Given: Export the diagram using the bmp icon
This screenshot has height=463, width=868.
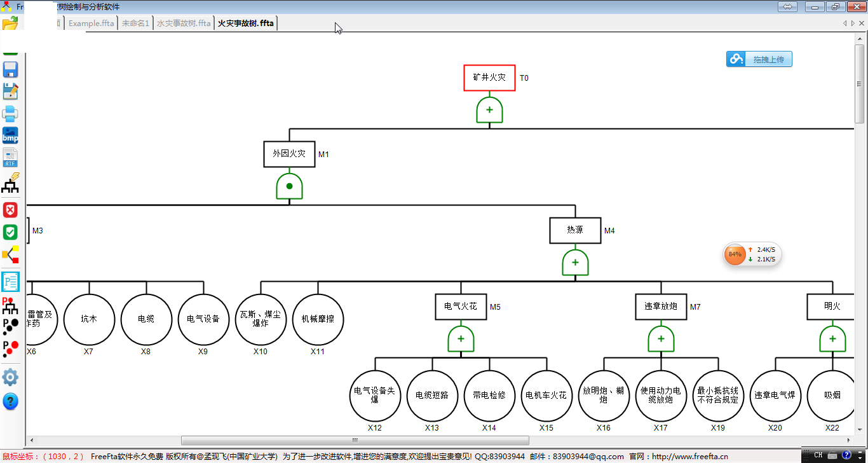Looking at the screenshot, I should 10,135.
